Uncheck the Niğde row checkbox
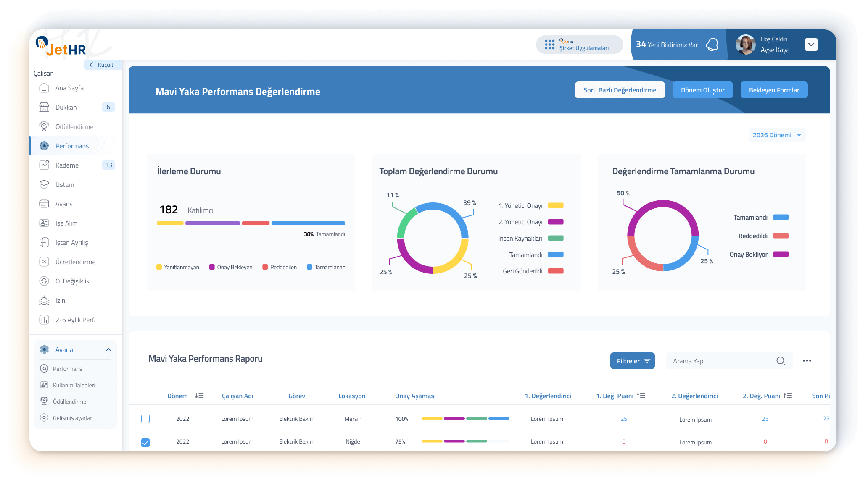The height and width of the screenshot is (483, 868). click(x=145, y=442)
